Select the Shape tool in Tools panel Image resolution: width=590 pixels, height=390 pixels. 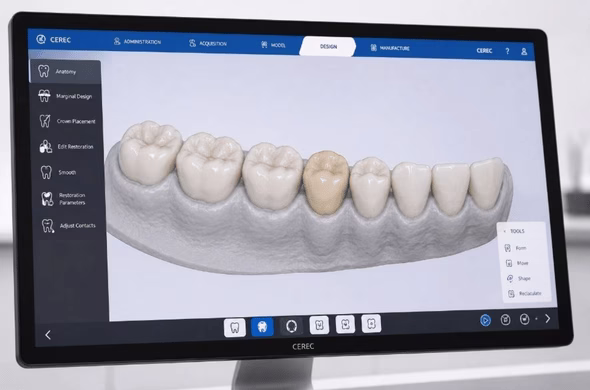[x=519, y=278]
